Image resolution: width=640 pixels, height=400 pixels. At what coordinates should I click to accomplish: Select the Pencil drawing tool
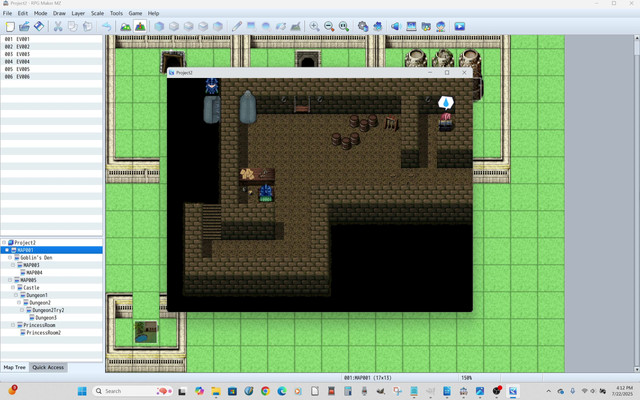(237, 27)
